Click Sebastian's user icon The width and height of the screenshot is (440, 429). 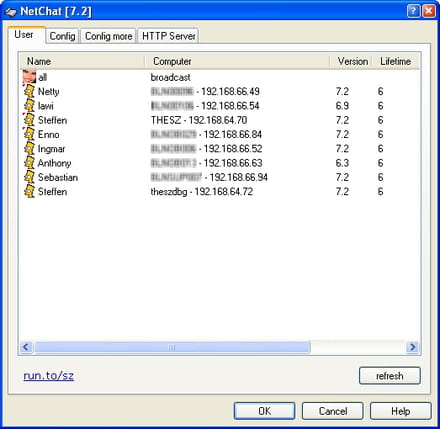coord(29,177)
